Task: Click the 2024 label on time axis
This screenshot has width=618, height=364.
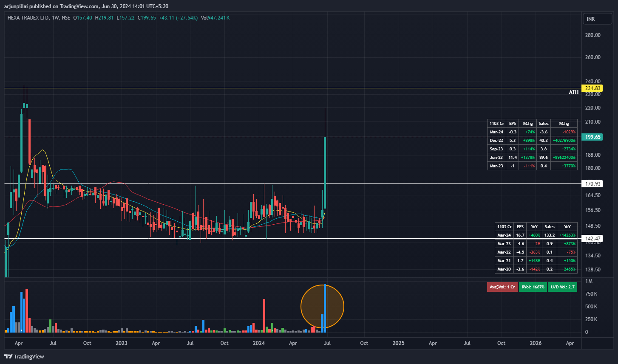Action: point(258,343)
